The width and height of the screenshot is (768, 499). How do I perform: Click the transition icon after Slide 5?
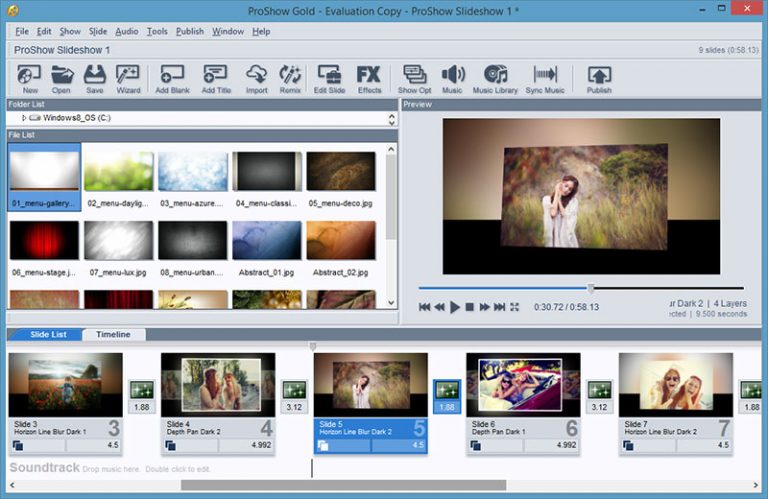tap(446, 390)
